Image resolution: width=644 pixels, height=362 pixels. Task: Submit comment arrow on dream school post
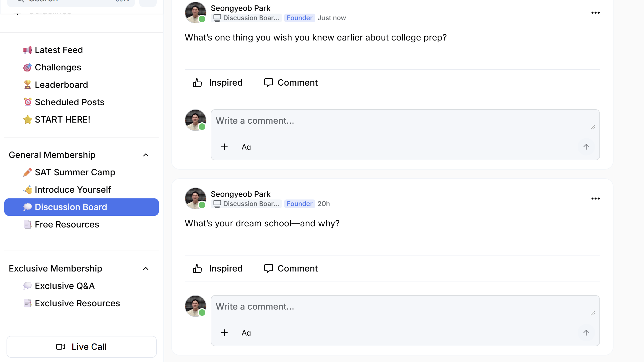[586, 333]
